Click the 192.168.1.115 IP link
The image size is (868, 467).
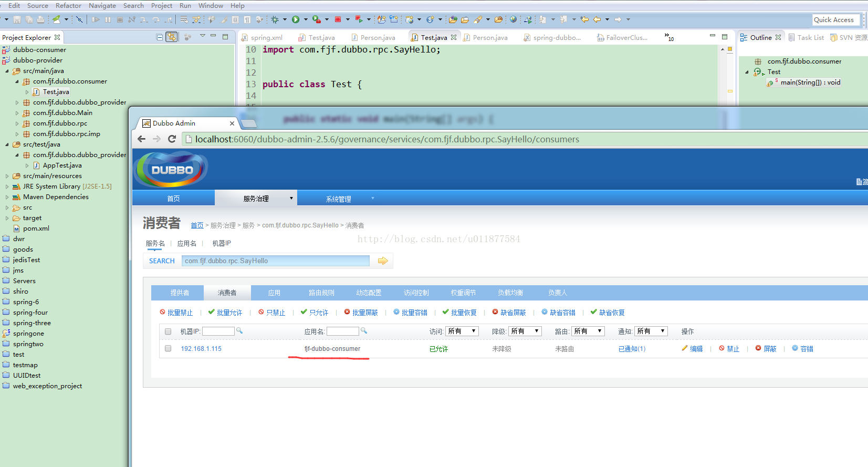pos(201,349)
